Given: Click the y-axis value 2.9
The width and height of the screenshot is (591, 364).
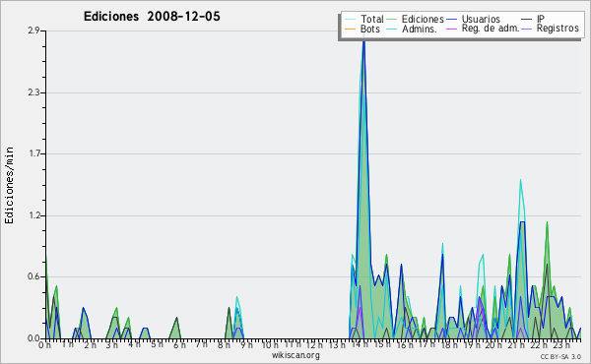Looking at the screenshot, I should [x=33, y=30].
